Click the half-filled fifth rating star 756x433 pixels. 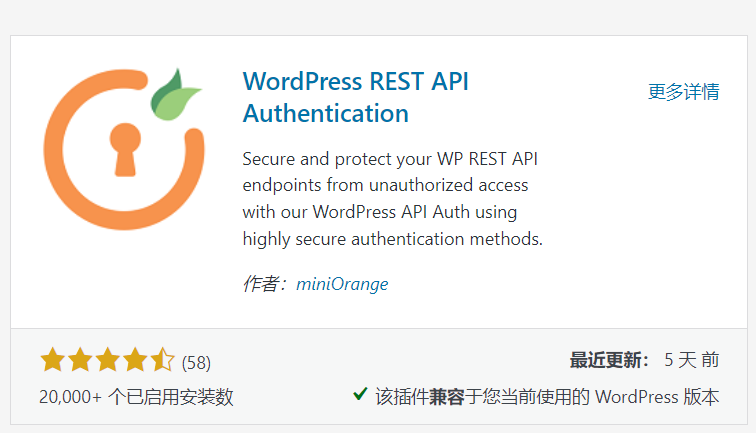point(163,361)
